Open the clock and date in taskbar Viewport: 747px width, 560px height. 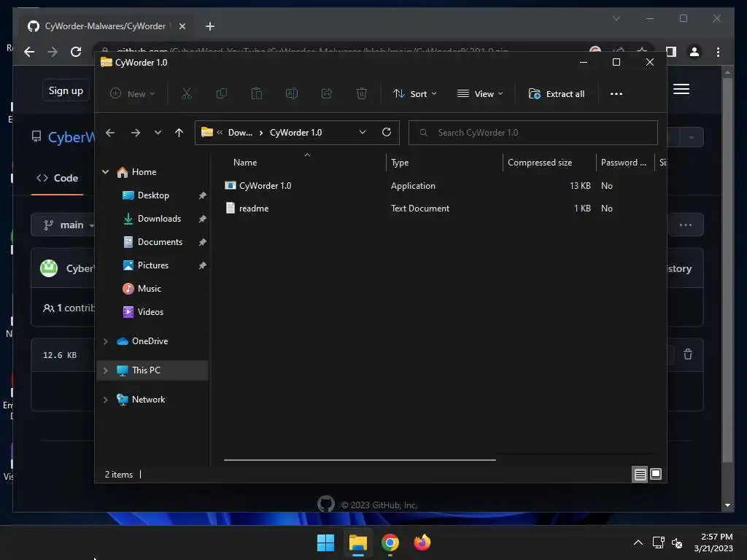point(713,542)
